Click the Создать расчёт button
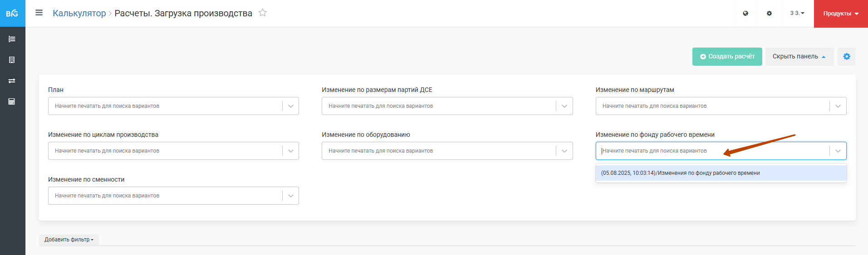This screenshot has width=868, height=255. click(x=727, y=57)
